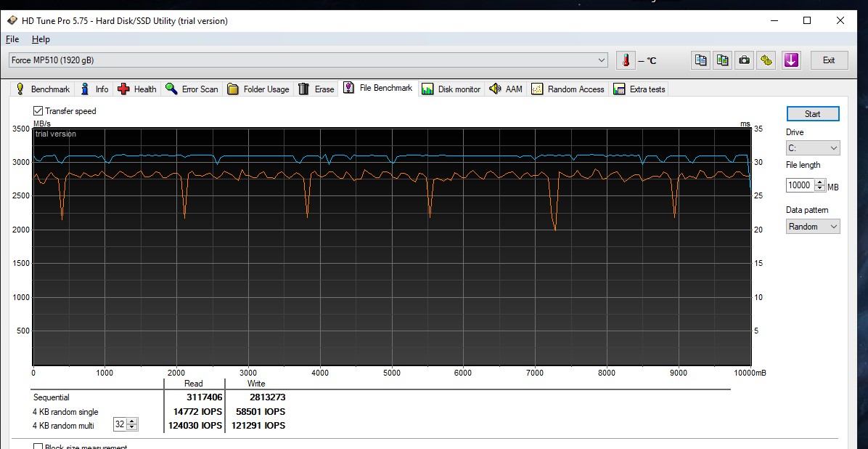Viewport: 868px width, 449px height.
Task: Decrease 4 KB random multi queue depth
Action: (132, 428)
